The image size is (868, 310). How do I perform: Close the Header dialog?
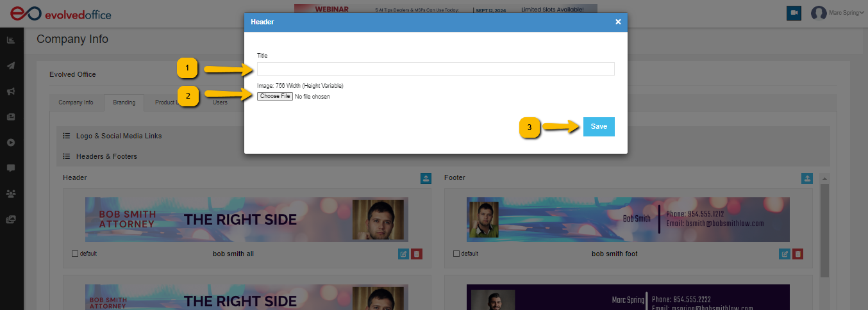(x=618, y=22)
